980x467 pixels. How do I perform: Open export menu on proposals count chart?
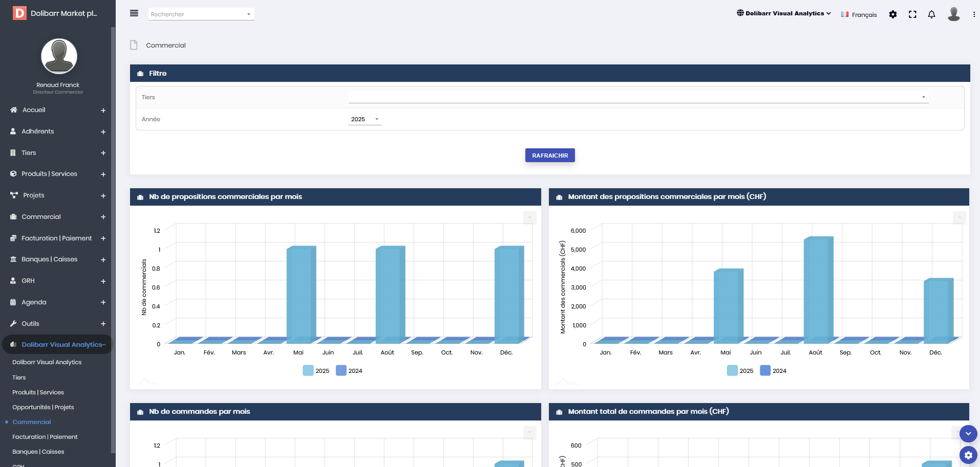pyautogui.click(x=529, y=217)
